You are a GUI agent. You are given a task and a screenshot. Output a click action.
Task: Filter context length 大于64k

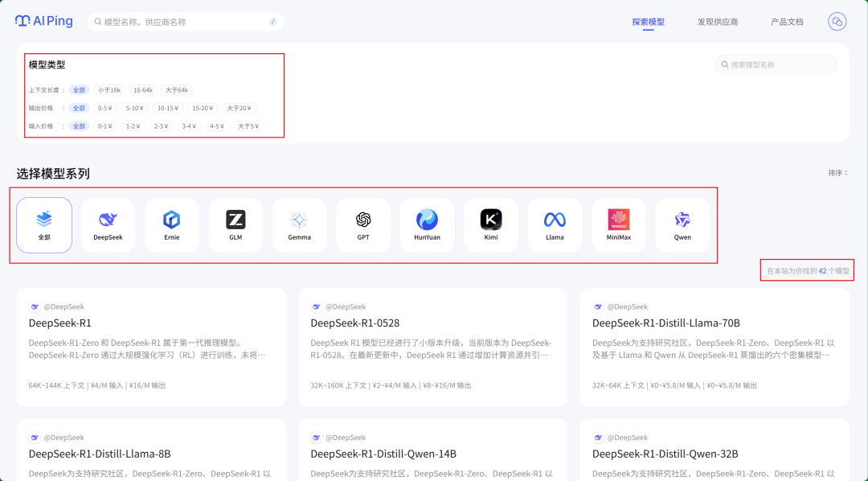177,90
